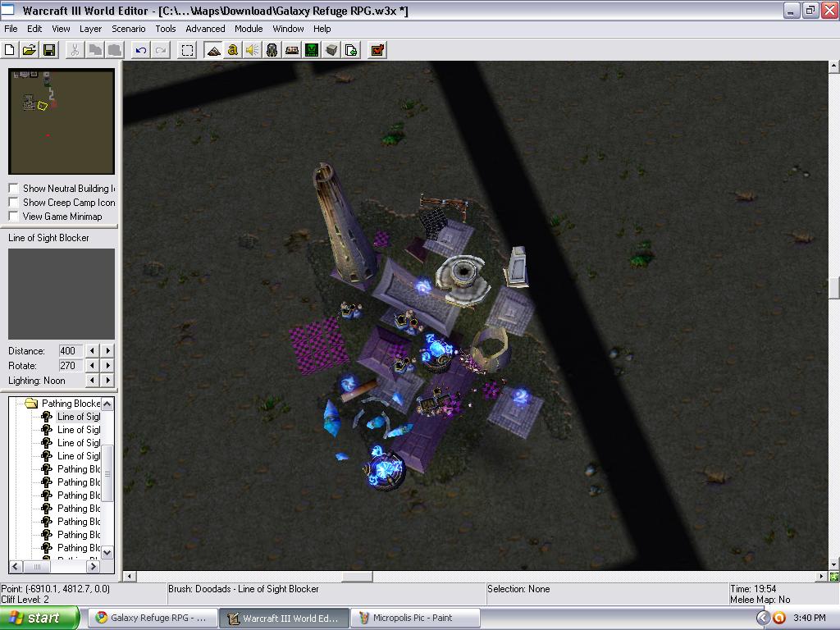Click 'Time: 19:54' status bar text
Screen dimensions: 840x630
click(x=753, y=589)
